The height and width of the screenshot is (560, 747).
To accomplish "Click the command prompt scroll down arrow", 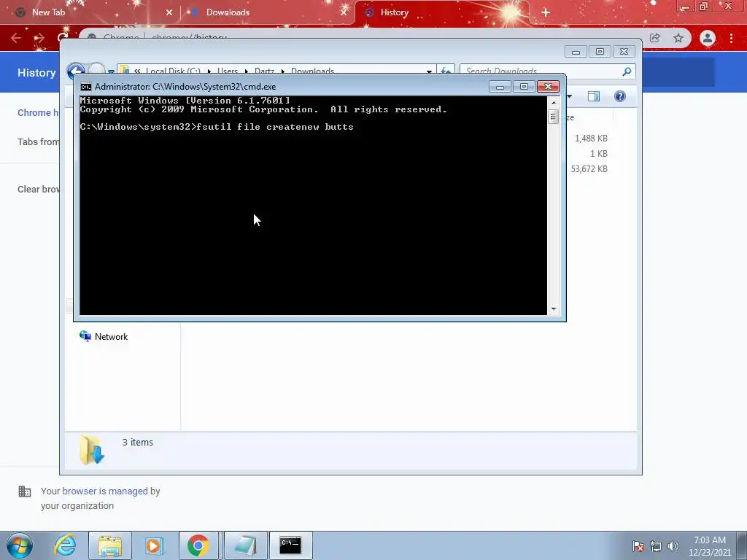I will [553, 308].
